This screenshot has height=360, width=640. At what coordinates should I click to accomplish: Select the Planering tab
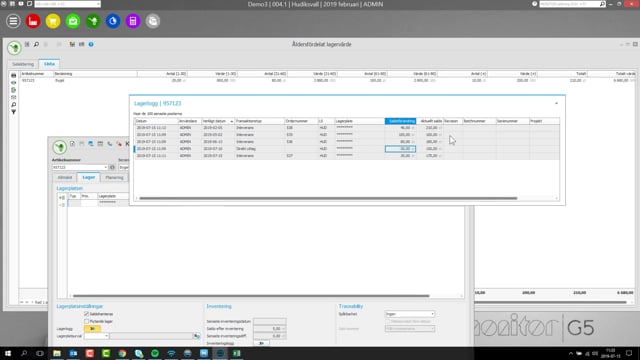tap(114, 178)
